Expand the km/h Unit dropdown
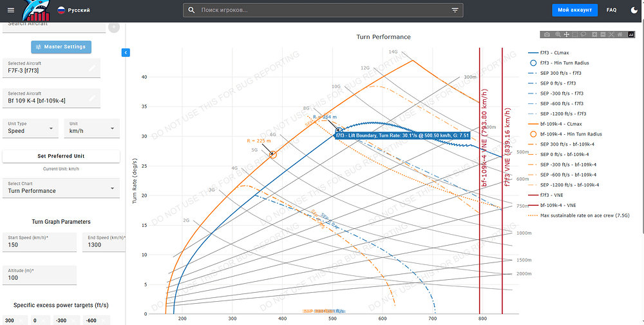 (x=90, y=128)
